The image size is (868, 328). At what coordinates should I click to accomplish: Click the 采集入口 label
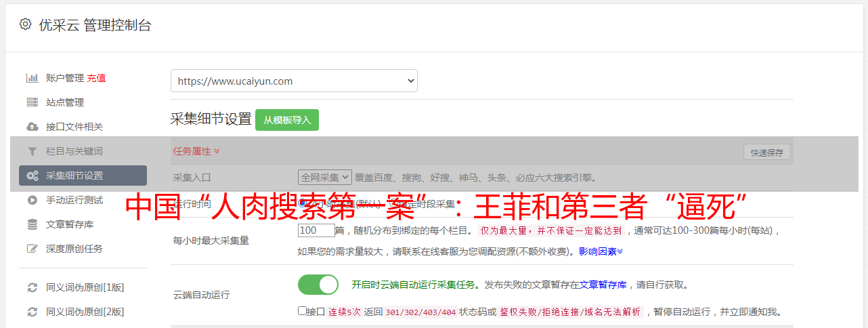(192, 178)
